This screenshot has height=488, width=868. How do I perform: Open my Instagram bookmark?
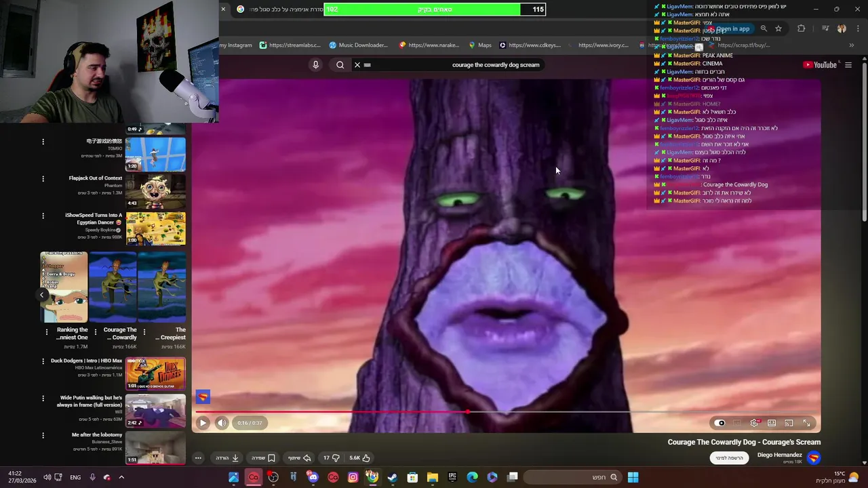(x=235, y=45)
